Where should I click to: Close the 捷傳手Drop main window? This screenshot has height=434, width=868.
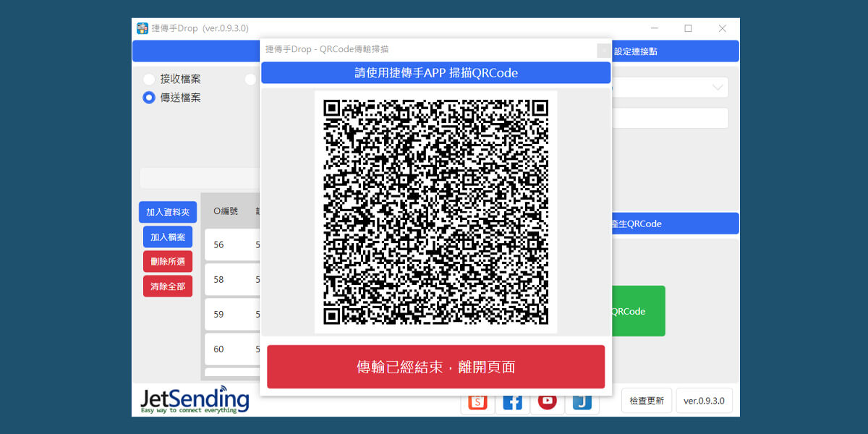(x=722, y=28)
